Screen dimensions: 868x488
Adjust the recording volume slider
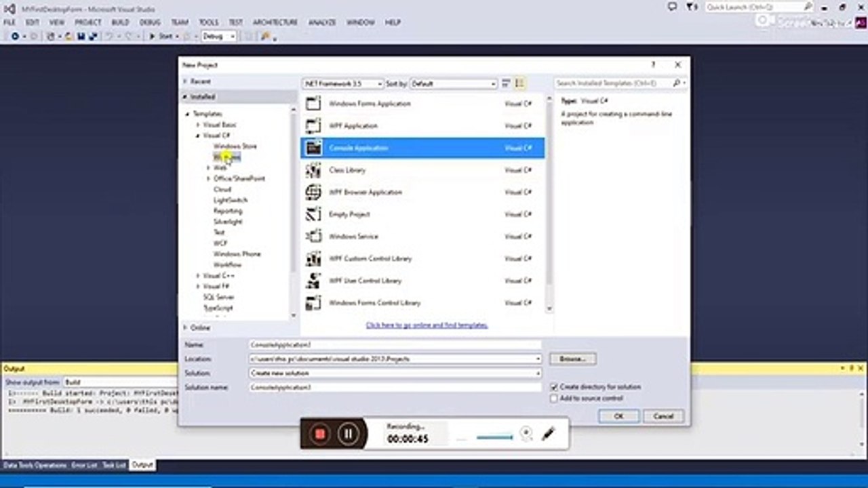click(x=494, y=437)
